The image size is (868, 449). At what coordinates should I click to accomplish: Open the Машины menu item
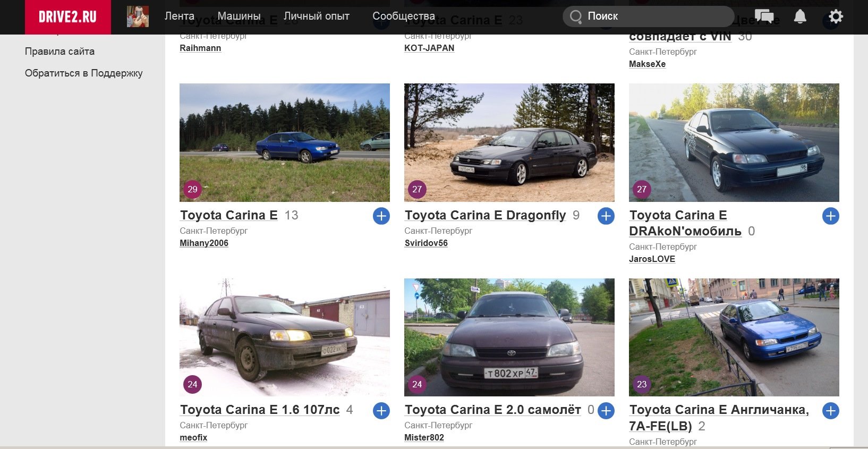click(239, 16)
